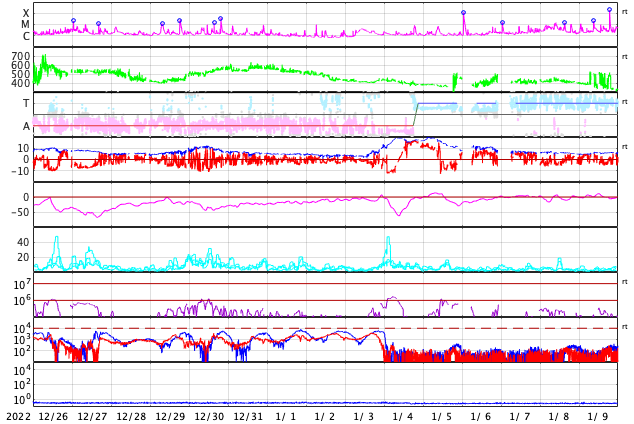Click the X flare class axis label
The image size is (634, 424).
pyautogui.click(x=26, y=14)
